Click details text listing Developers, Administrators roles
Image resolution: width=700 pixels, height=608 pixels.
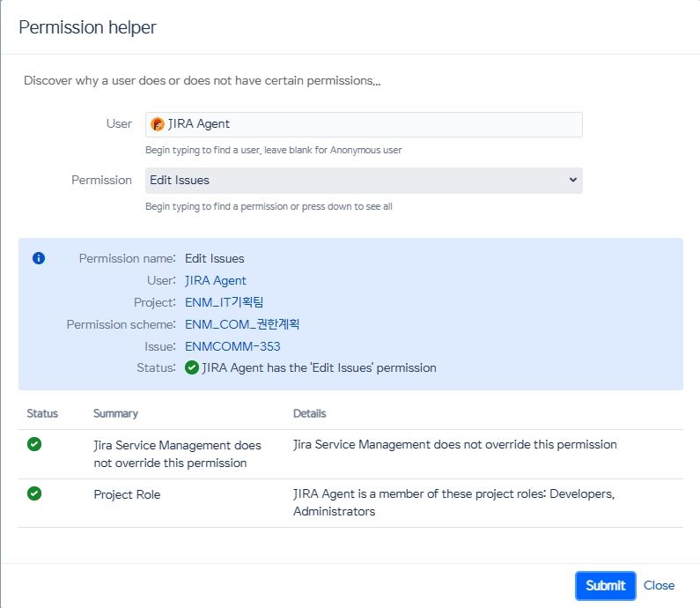coord(453,502)
